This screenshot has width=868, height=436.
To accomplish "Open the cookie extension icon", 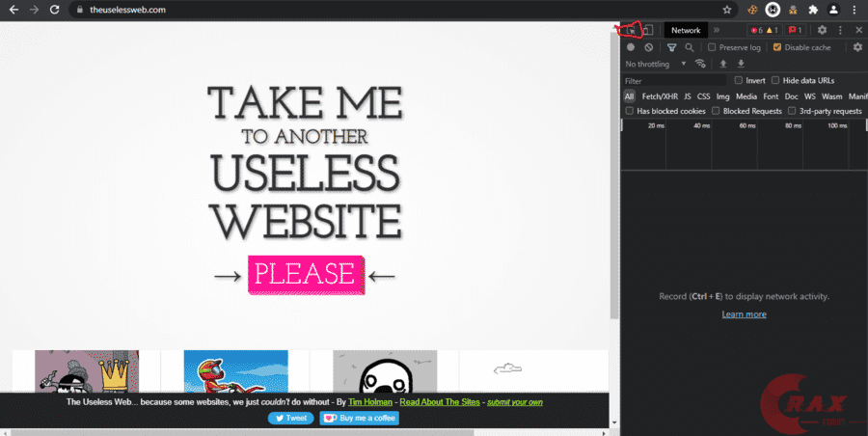I will pyautogui.click(x=752, y=10).
